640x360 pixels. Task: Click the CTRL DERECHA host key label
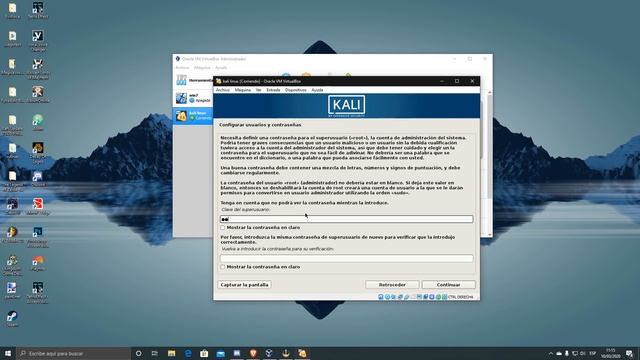click(x=460, y=297)
